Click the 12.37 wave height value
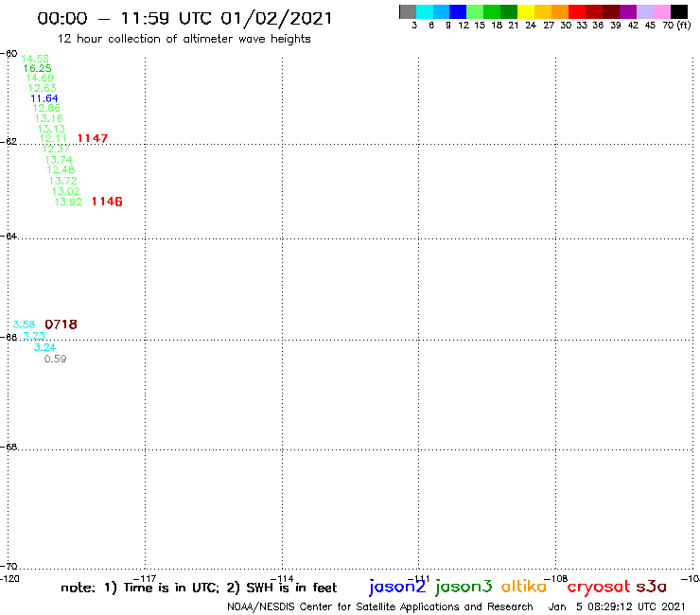 [56, 149]
